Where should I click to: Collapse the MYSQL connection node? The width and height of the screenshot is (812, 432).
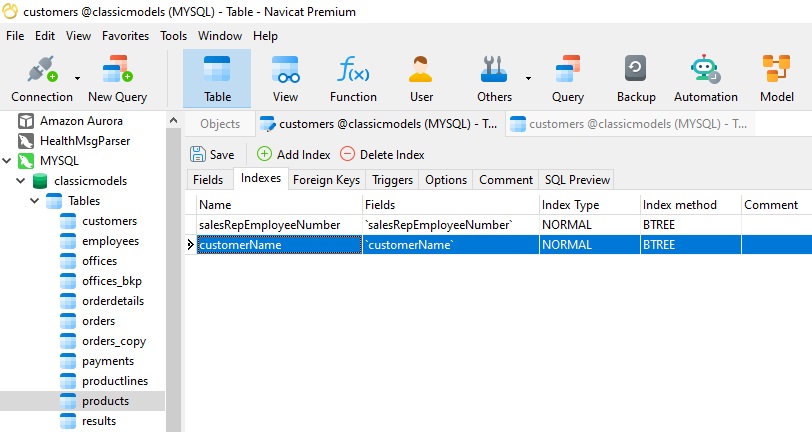[7, 161]
